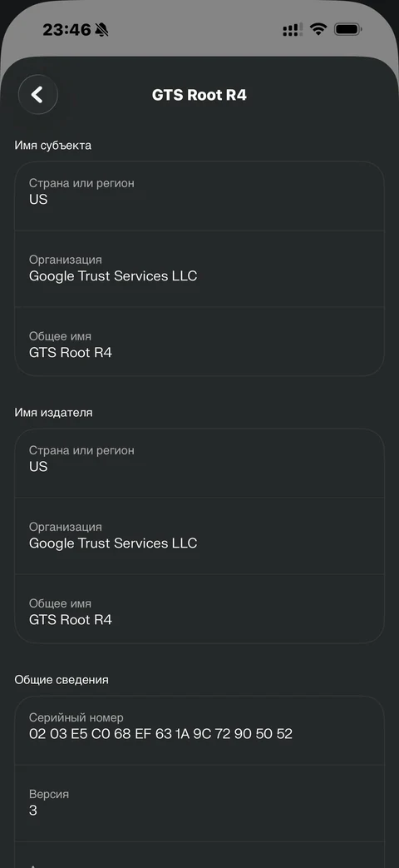
Task: Tap the Версия row showing 3
Action: pos(199,804)
